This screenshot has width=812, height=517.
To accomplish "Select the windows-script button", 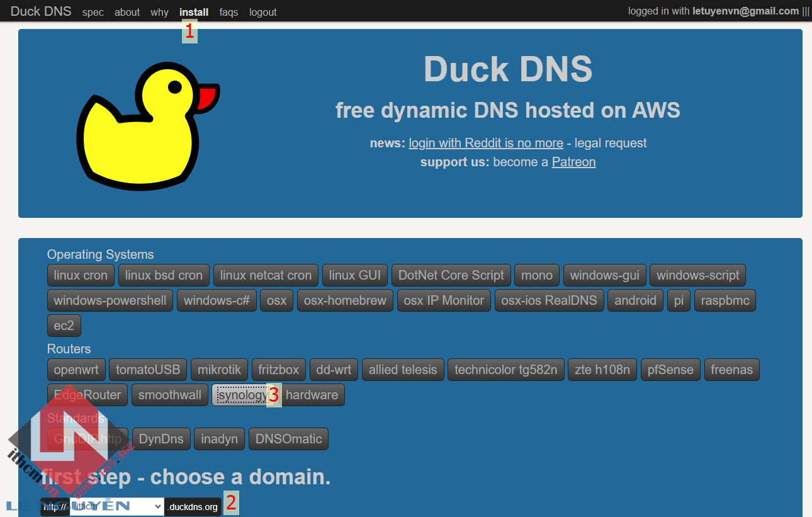I will tap(698, 275).
